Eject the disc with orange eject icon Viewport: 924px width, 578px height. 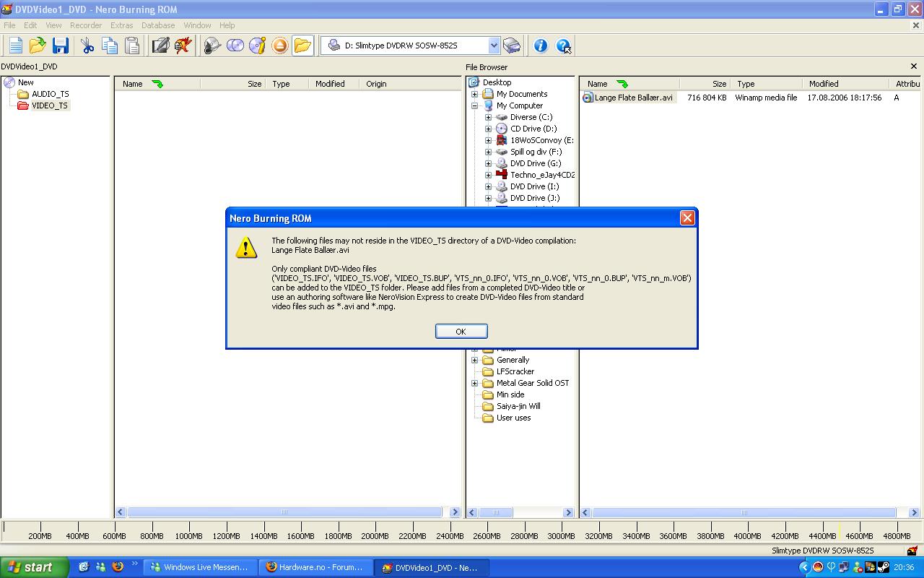tap(280, 46)
